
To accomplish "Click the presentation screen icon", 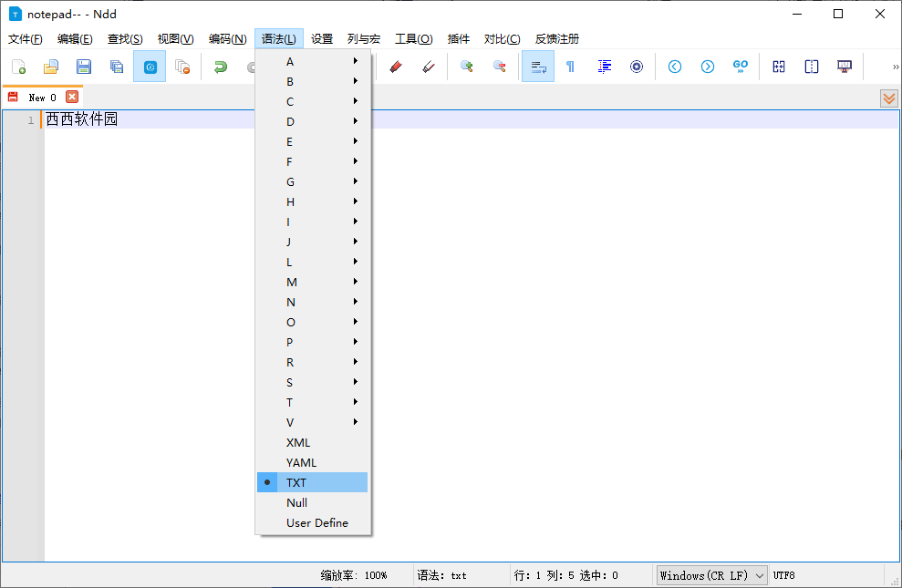I will 845,67.
